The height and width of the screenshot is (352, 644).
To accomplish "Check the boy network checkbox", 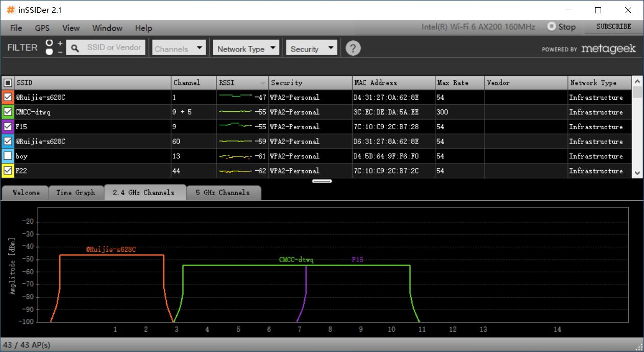I will click(8, 156).
